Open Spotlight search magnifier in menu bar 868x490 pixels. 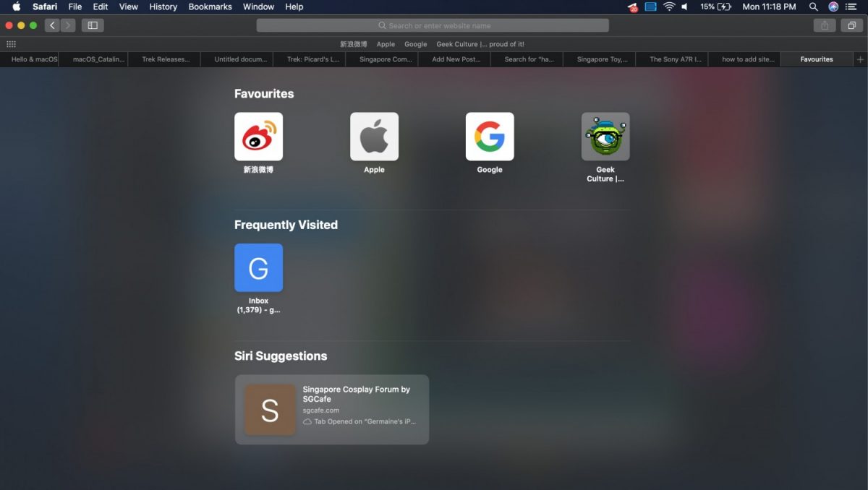pyautogui.click(x=814, y=7)
